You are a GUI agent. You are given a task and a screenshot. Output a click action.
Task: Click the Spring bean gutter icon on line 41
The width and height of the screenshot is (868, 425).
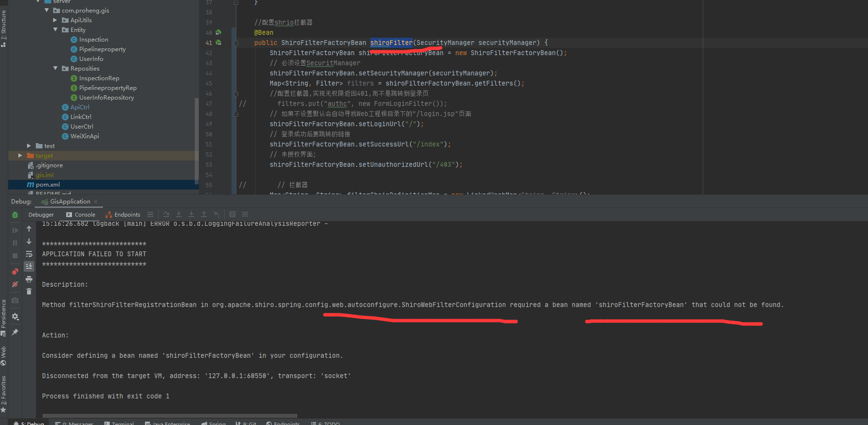point(218,43)
